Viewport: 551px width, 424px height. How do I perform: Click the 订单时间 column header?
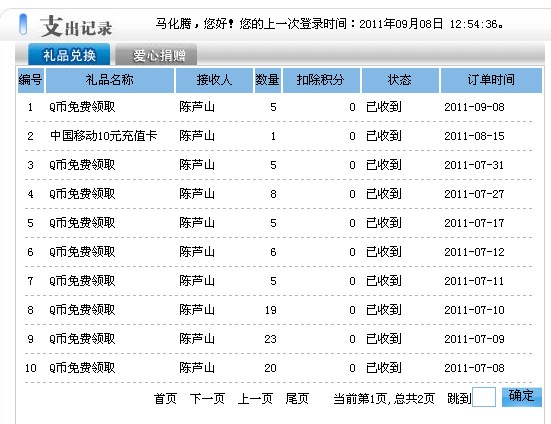(491, 80)
